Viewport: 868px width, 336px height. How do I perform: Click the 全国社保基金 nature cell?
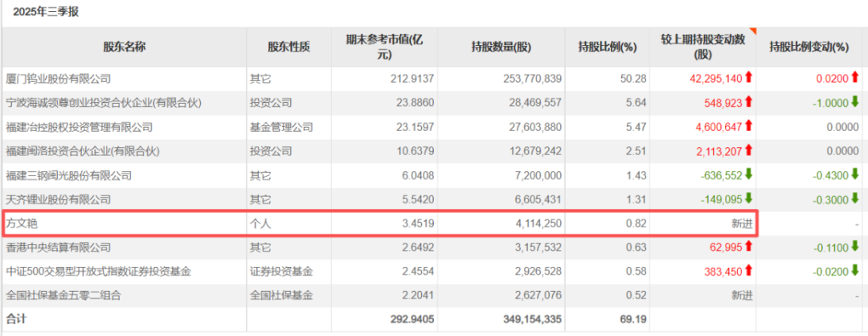[281, 296]
